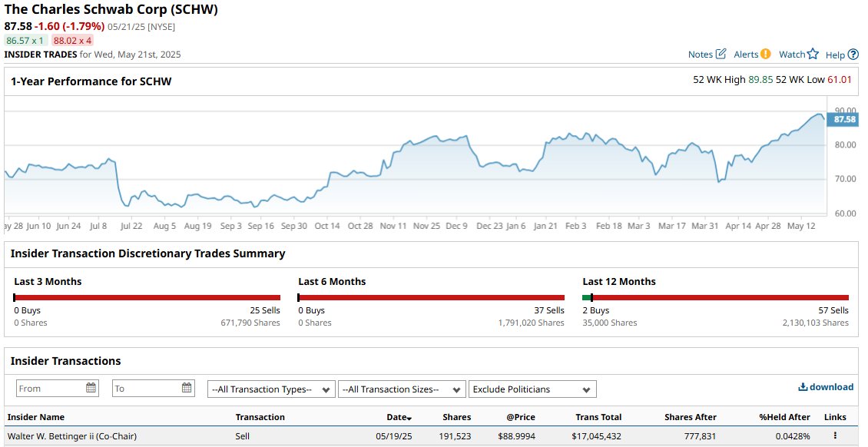The image size is (868, 447).
Task: Click the 1,791,020 Shares figure
Action: (x=532, y=323)
